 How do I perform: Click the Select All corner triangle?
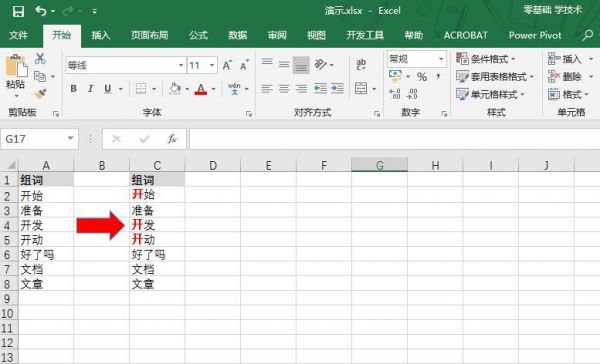[11, 165]
